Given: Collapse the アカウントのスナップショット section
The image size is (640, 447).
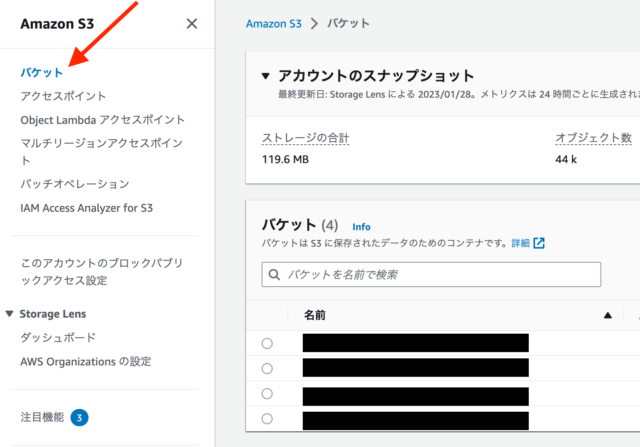Looking at the screenshot, I should 265,76.
